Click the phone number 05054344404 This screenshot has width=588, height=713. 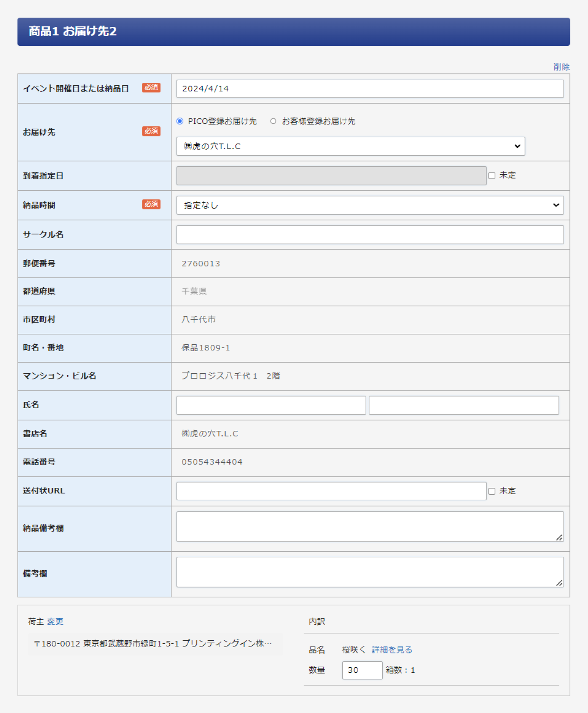pyautogui.click(x=212, y=462)
